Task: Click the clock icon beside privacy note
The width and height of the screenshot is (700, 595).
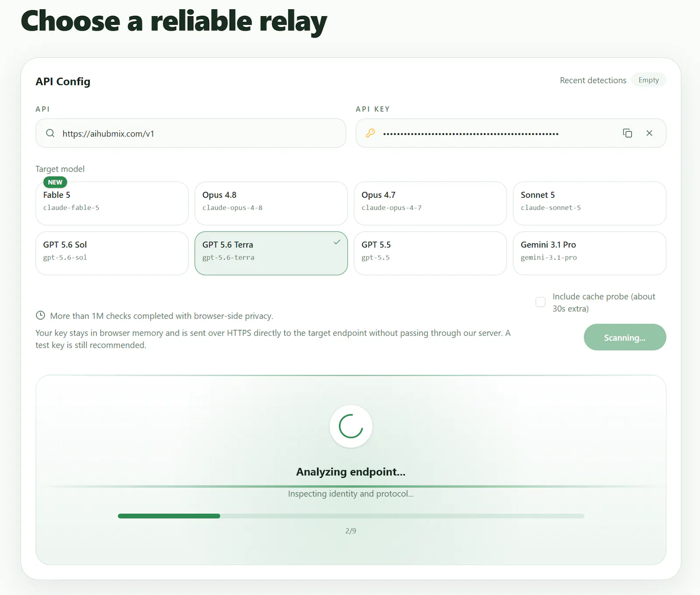Action: (x=40, y=315)
